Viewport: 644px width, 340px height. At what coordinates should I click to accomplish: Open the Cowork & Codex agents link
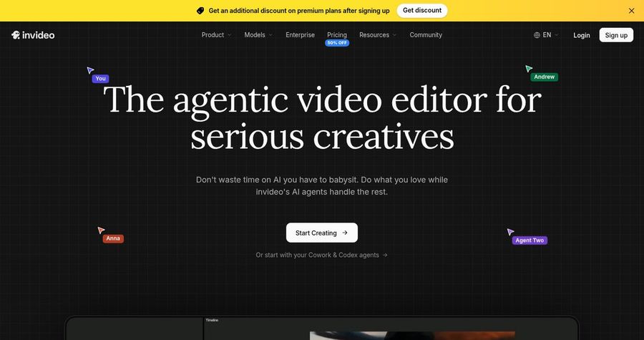[321, 255]
